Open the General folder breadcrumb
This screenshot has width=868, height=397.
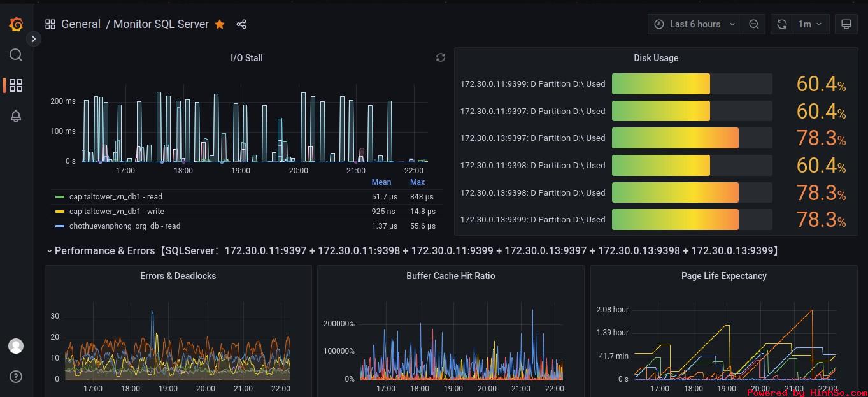[81, 24]
